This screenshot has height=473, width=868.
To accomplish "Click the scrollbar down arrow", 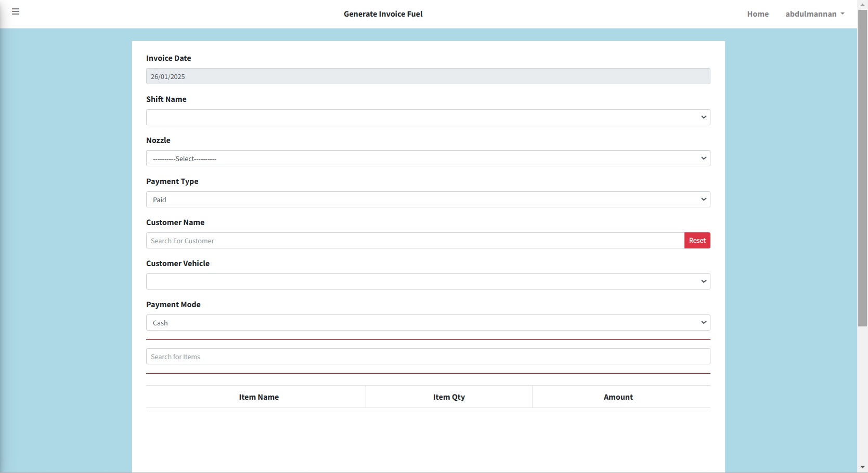I will click(862, 467).
